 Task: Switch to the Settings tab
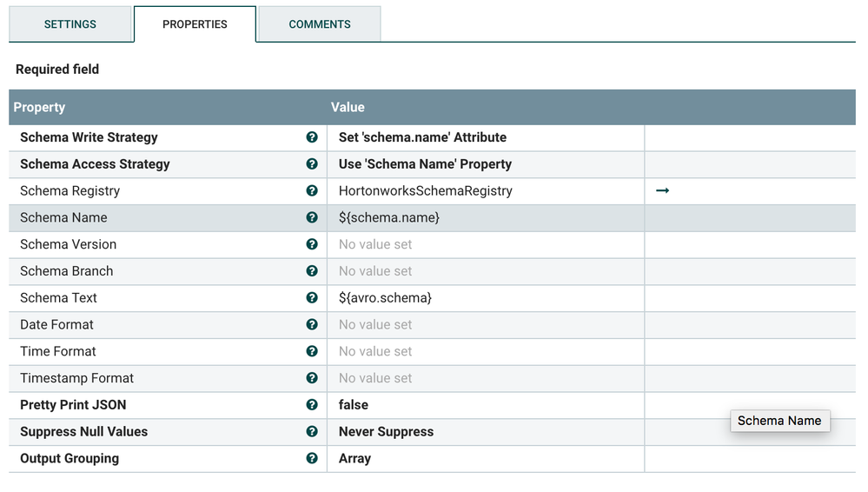point(70,24)
